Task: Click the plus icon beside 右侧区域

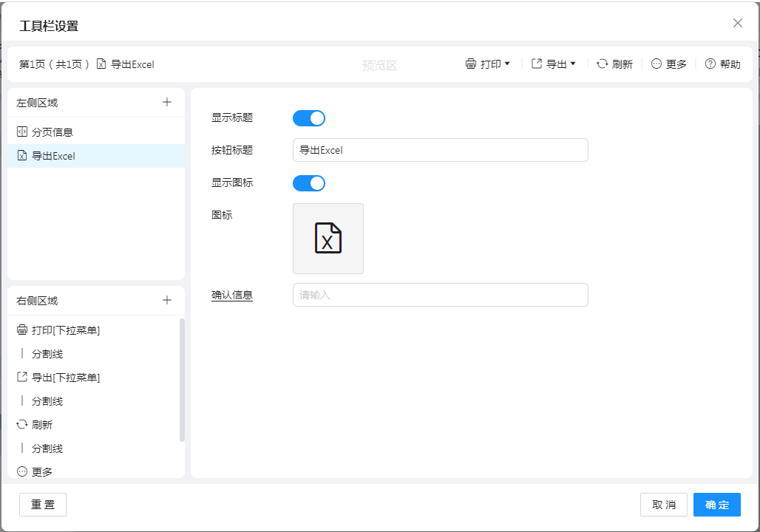Action: 167,300
